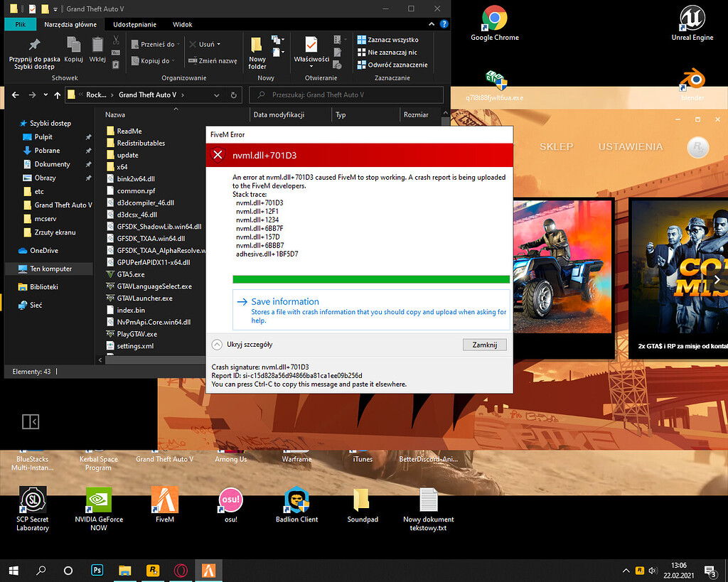Open USTAWIENIA in Rockstar launcher
The height and width of the screenshot is (582, 728).
click(x=630, y=146)
